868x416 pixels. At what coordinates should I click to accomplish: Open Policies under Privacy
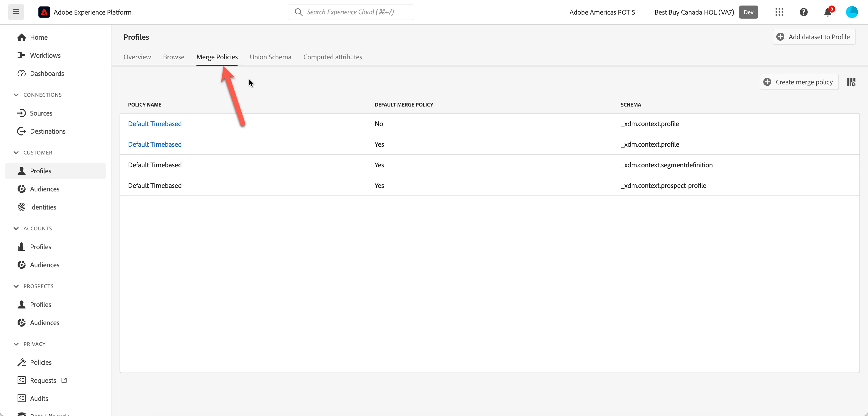pos(34,362)
